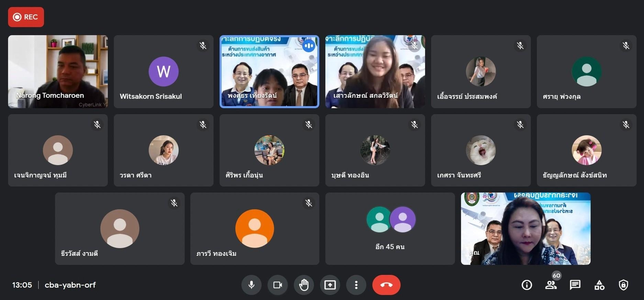This screenshot has height=300, width=644.
Task: Toggle the microphone button in bottom toolbar
Action: (x=251, y=285)
